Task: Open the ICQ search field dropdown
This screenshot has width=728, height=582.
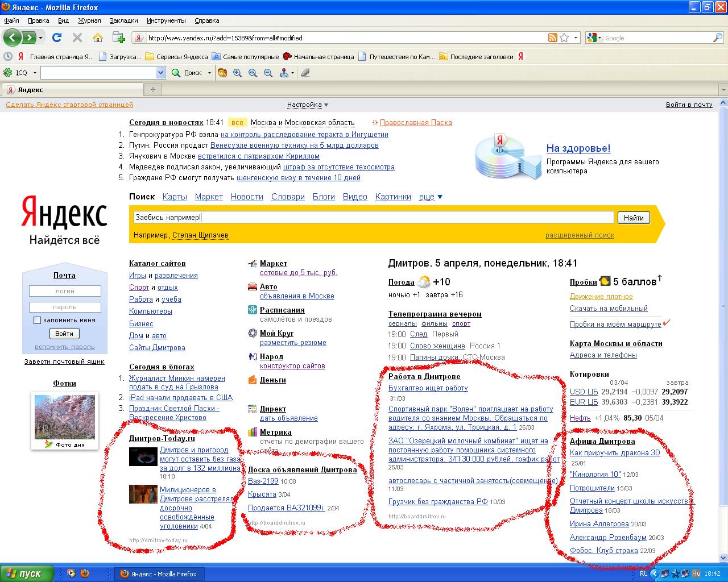Action: click(x=160, y=73)
